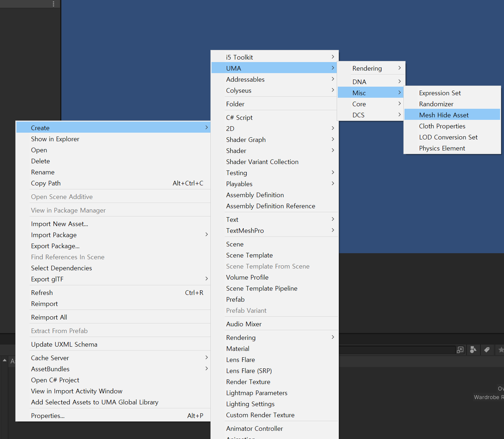The height and width of the screenshot is (439, 504).
Task: Open the panel's three-dot options menu
Action: 54,4
